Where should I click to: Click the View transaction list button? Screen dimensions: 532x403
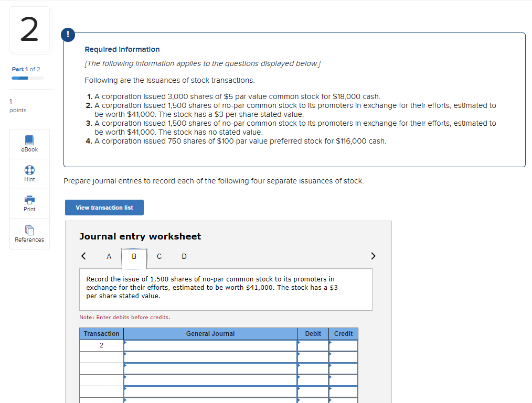[104, 207]
